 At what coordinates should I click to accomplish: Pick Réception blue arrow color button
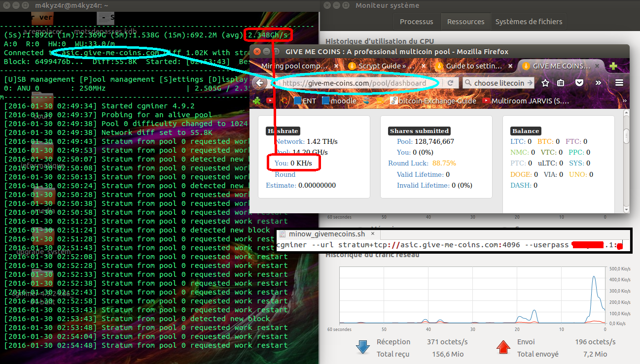(363, 347)
